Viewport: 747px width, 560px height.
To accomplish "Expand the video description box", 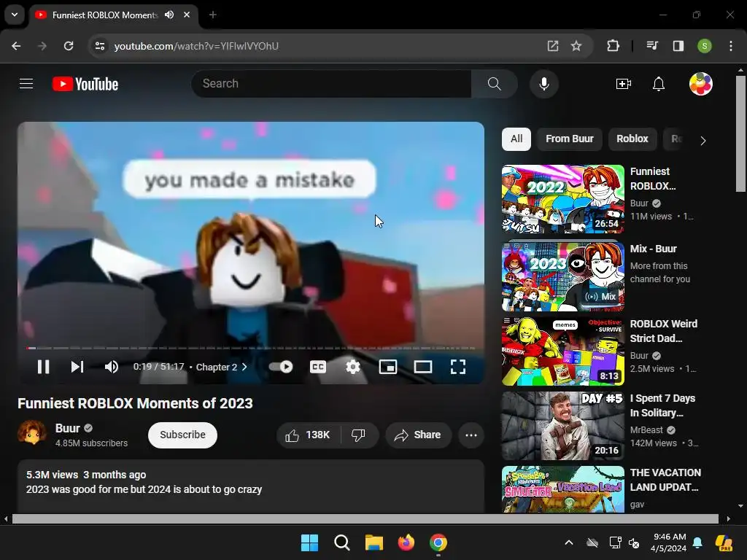I will pos(251,486).
